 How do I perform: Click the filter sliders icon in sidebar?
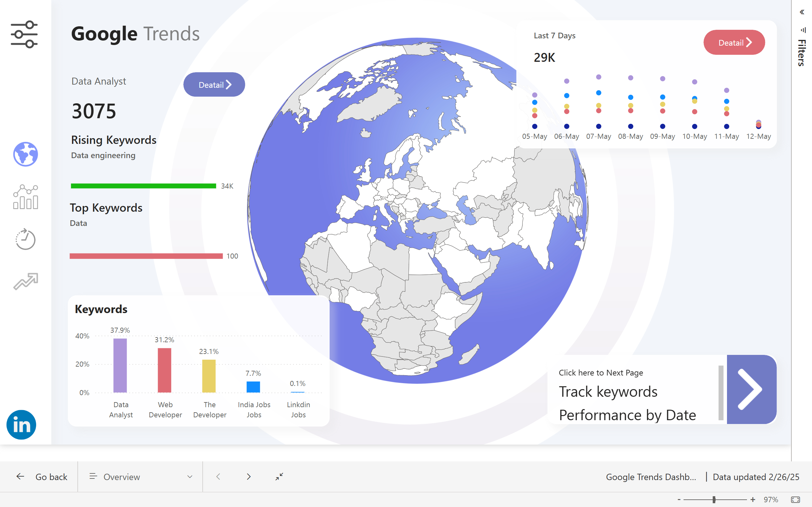(x=24, y=34)
